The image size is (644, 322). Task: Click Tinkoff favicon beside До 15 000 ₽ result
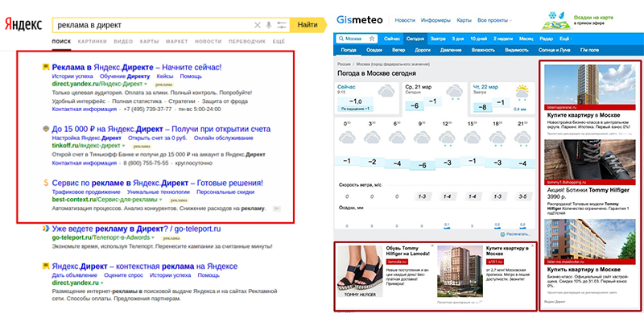46,129
